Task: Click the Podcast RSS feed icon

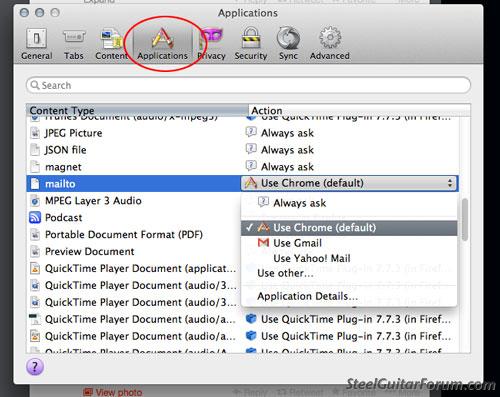Action: click(35, 218)
